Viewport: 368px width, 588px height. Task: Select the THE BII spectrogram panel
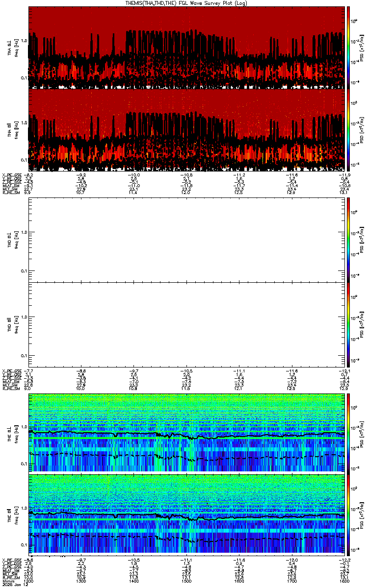(x=187, y=514)
